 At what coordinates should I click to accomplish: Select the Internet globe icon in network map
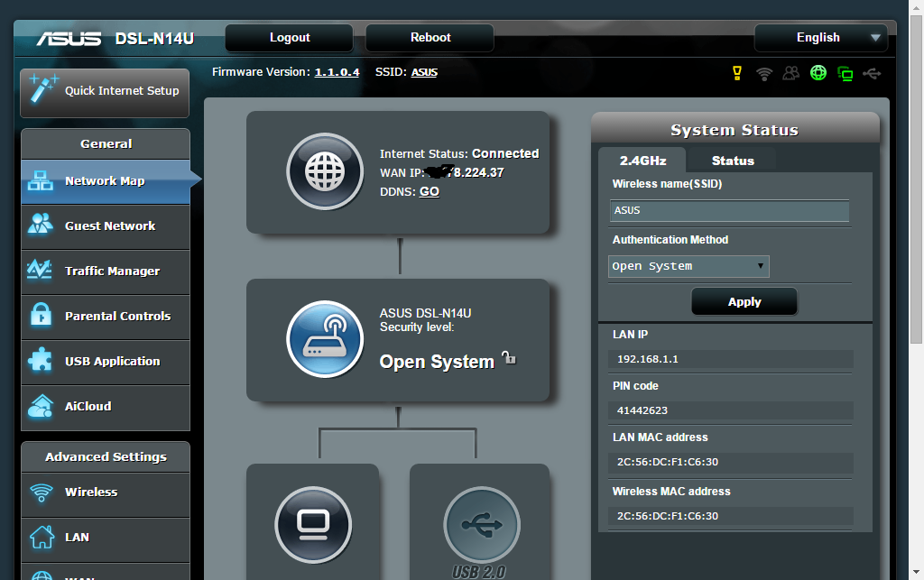(x=325, y=171)
